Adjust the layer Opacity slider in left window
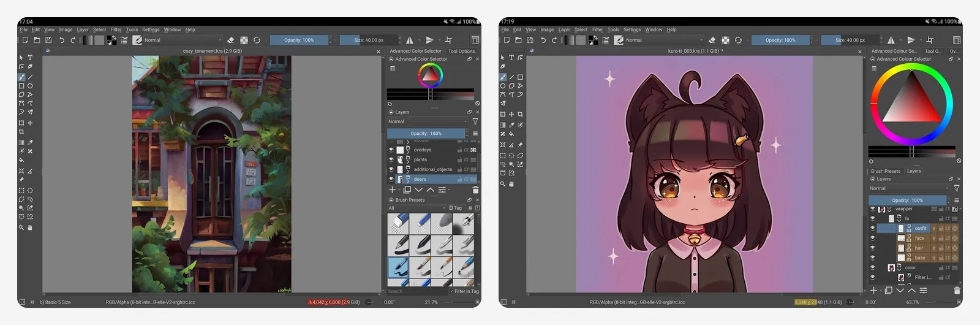 tap(426, 133)
